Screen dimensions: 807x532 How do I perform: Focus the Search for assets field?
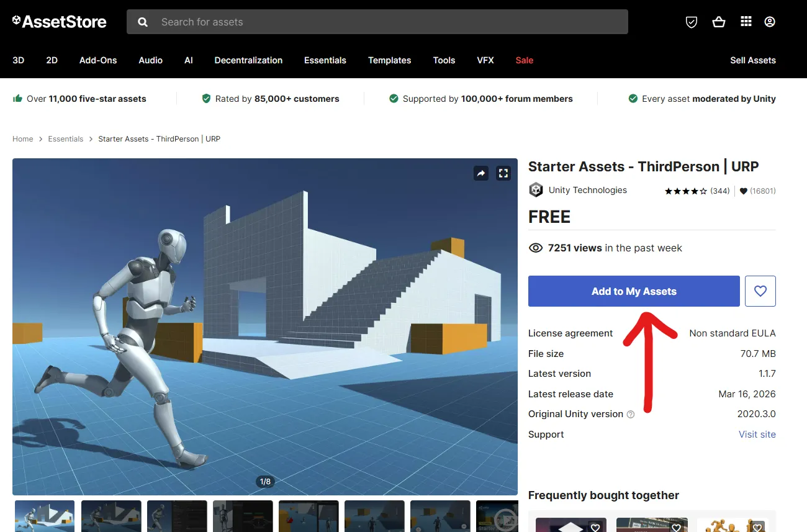[385, 22]
